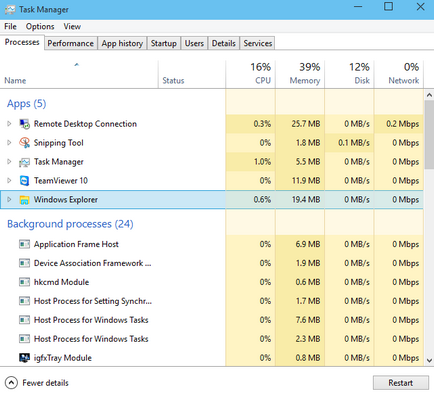Click the Restart button

coord(401,383)
